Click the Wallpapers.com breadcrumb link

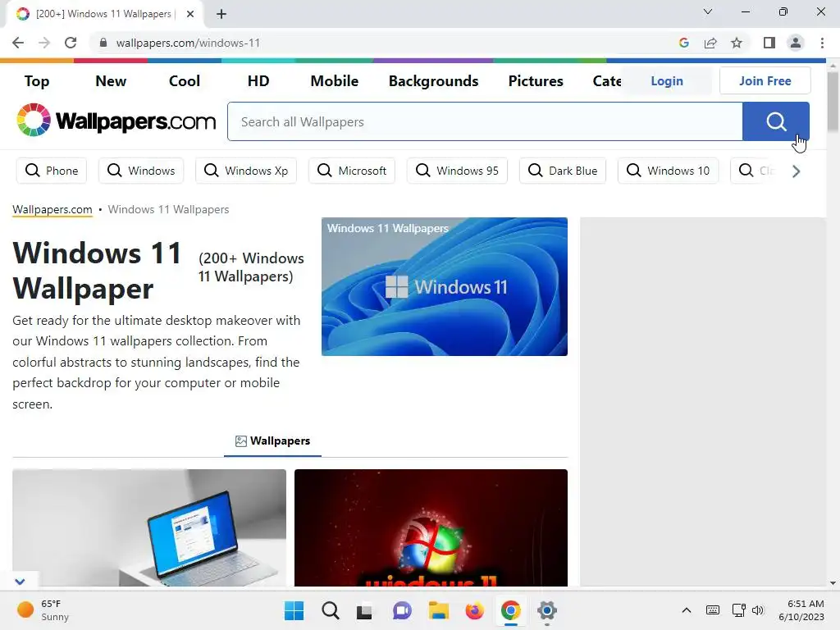point(52,209)
